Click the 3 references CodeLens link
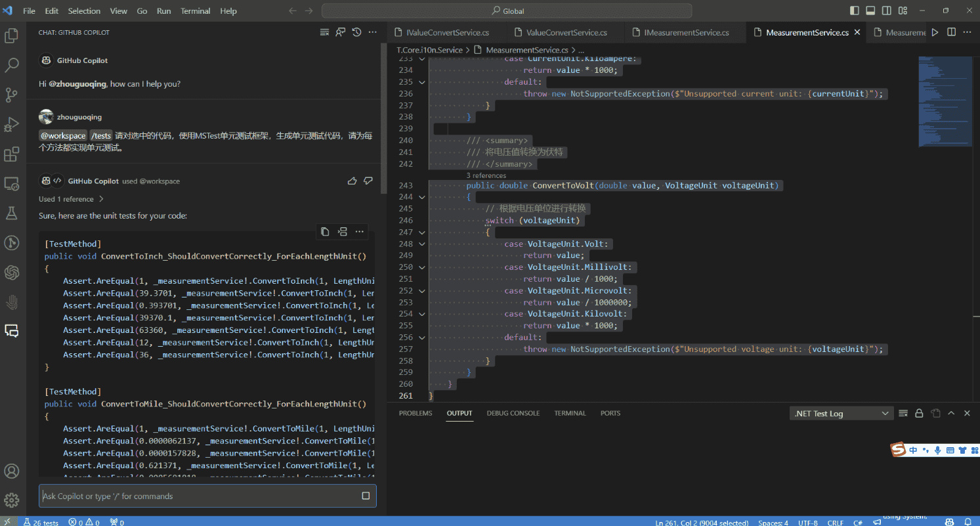 486,175
